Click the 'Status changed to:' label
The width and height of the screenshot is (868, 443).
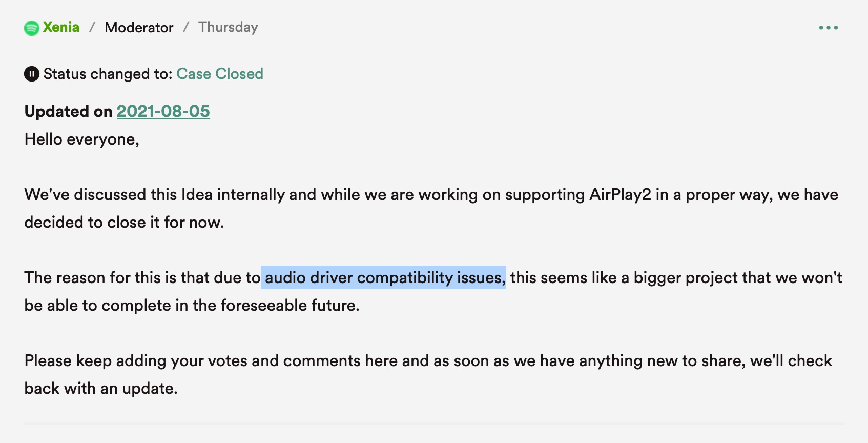coord(108,74)
